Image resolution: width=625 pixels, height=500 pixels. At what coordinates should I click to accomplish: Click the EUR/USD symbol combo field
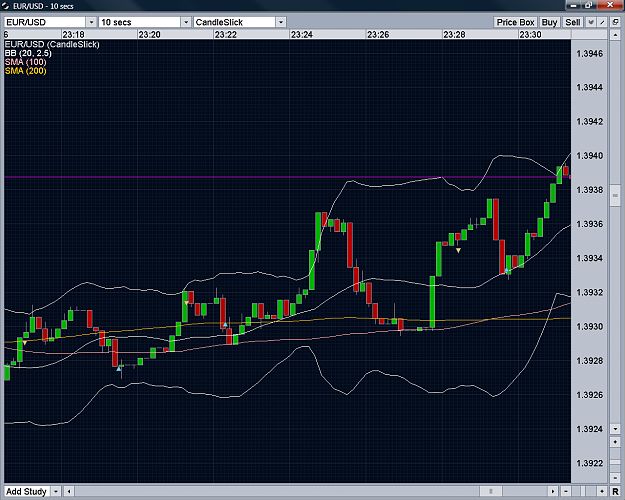pyautogui.click(x=45, y=22)
